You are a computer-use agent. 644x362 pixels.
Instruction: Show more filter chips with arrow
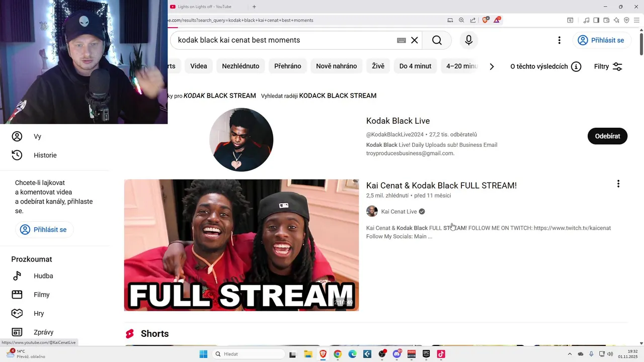tap(492, 66)
